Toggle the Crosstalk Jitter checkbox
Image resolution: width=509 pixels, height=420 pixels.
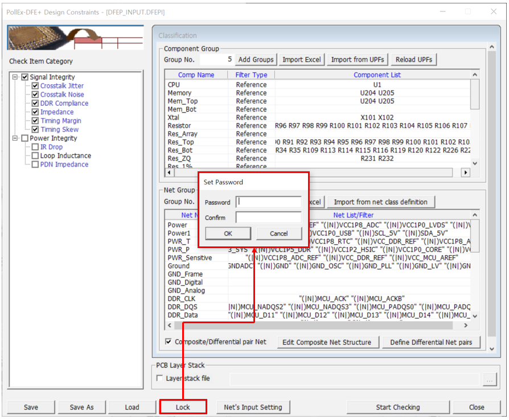(x=35, y=86)
